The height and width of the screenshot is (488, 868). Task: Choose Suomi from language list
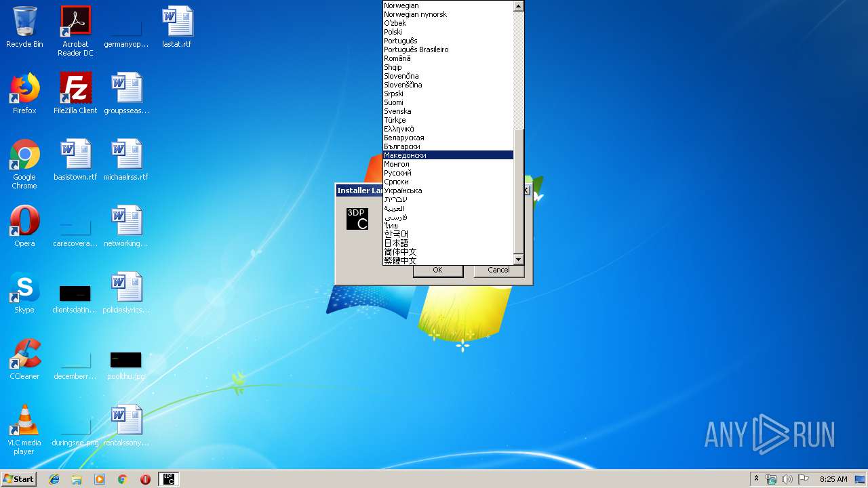click(448, 102)
